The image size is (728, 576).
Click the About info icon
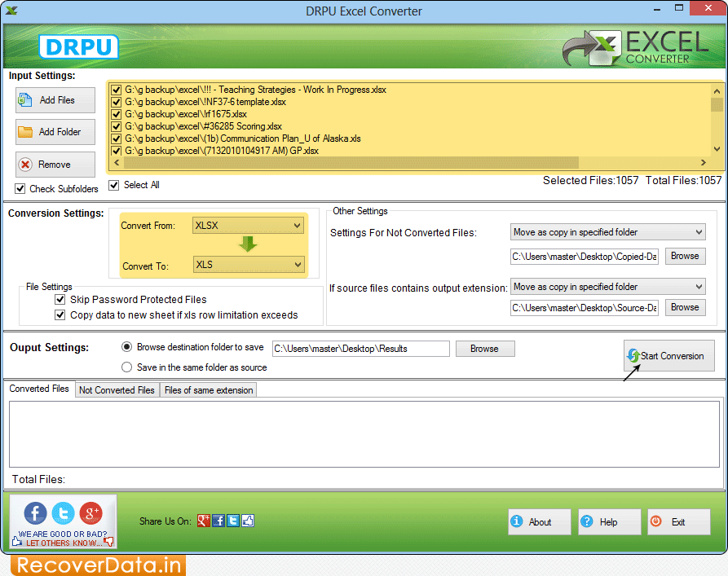pos(516,521)
